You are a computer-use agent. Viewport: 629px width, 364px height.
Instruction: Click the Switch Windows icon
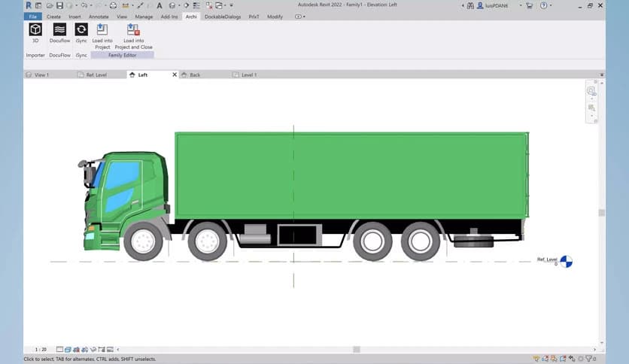tap(219, 5)
